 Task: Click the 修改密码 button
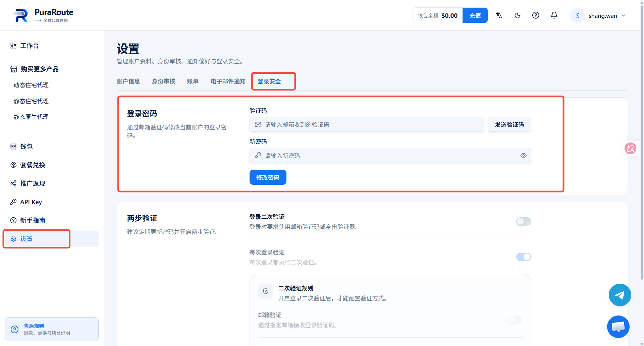268,177
